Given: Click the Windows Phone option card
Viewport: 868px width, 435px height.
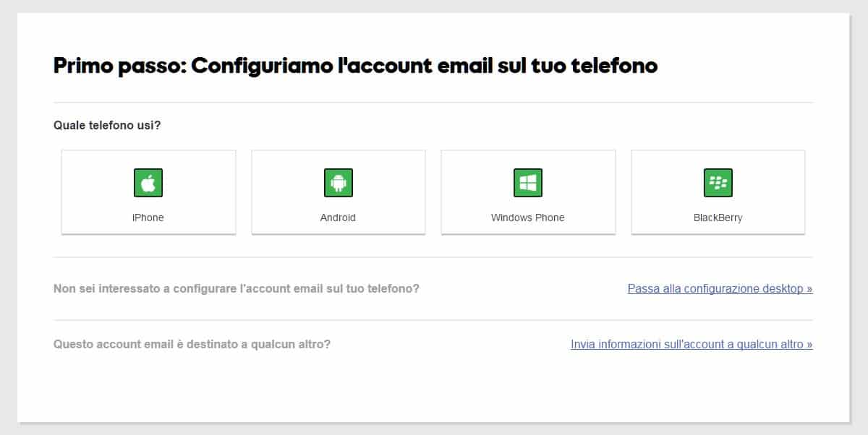Looking at the screenshot, I should (528, 191).
